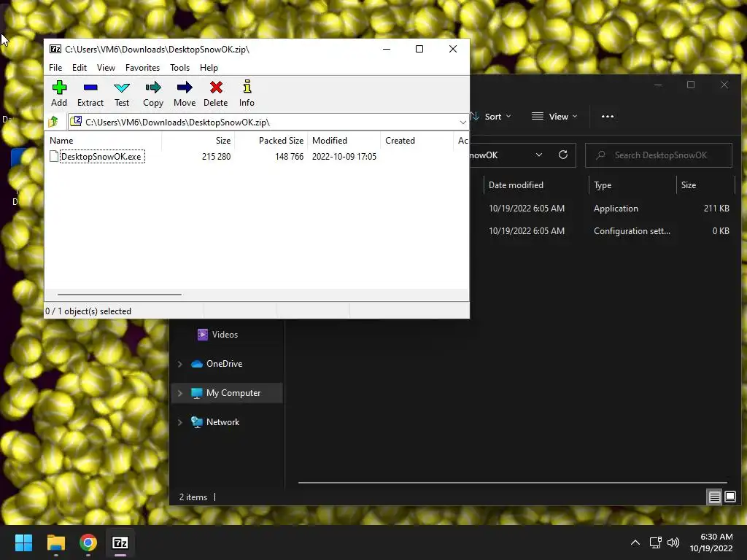Click the red Delete icon
The image size is (747, 560).
pos(216,93)
